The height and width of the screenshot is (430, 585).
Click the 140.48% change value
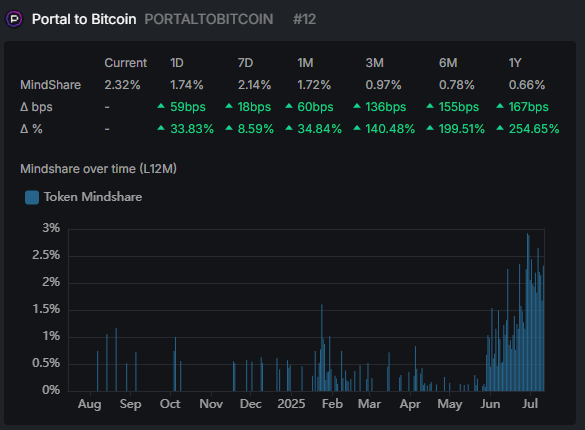tap(390, 129)
